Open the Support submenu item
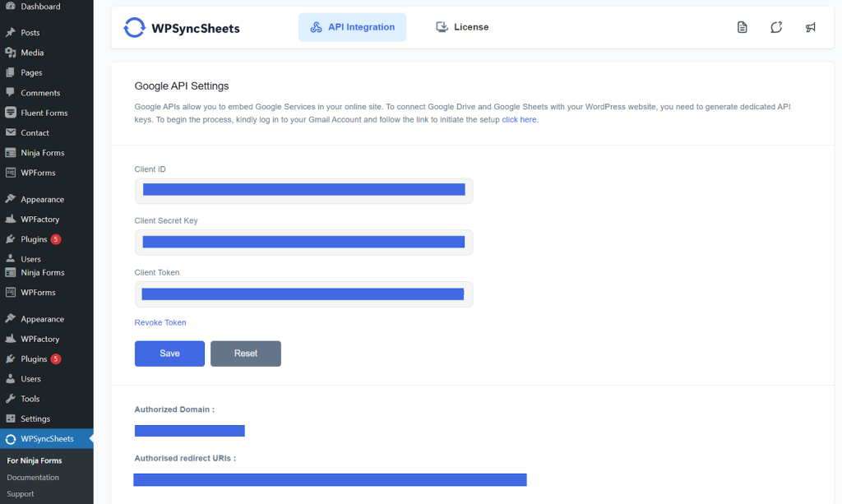The height and width of the screenshot is (504, 842). tap(21, 494)
